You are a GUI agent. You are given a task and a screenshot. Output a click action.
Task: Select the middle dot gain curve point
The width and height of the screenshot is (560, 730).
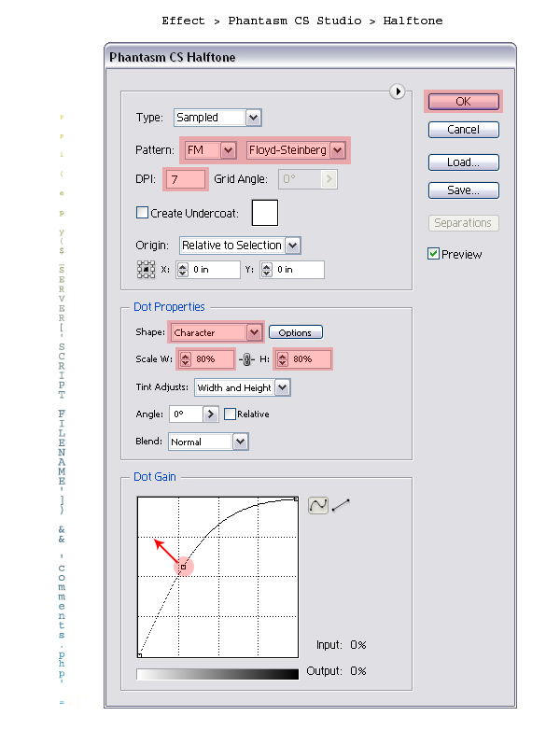(x=184, y=567)
